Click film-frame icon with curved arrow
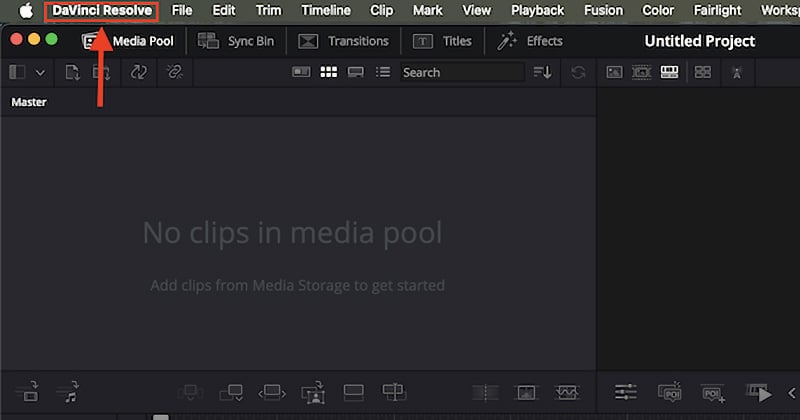This screenshot has height=420, width=800. pos(28,392)
